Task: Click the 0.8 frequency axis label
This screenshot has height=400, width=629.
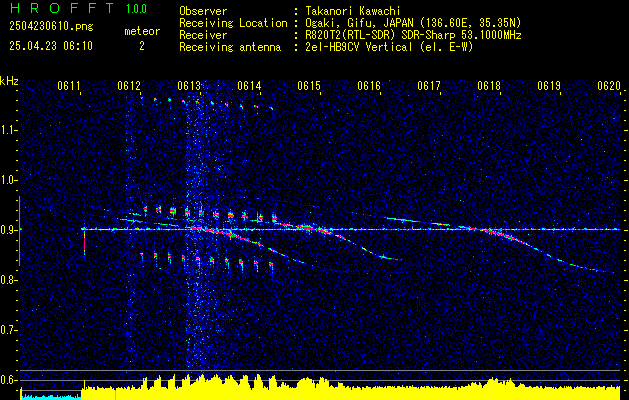Action: 9,280
